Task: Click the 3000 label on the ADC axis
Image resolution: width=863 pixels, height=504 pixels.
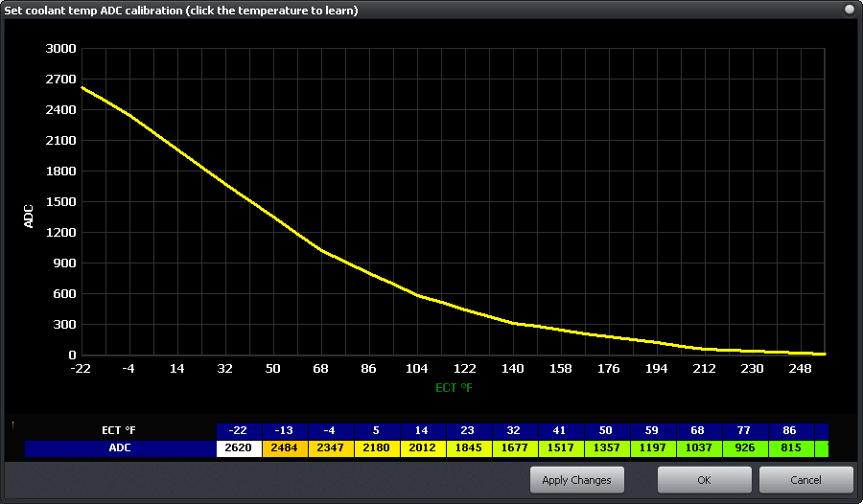Action: pos(60,49)
